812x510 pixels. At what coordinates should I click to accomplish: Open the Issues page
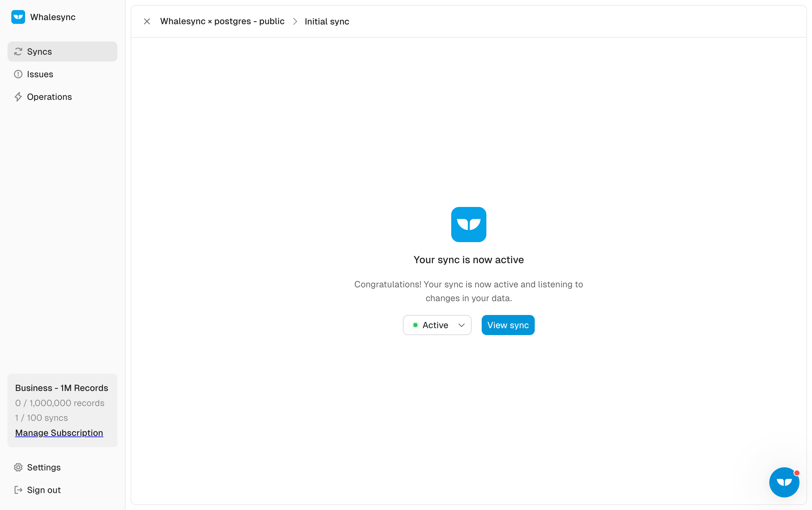point(40,74)
